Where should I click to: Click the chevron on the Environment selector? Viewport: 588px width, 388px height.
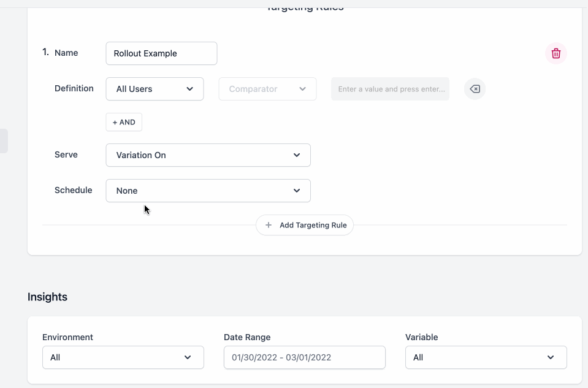pos(188,357)
